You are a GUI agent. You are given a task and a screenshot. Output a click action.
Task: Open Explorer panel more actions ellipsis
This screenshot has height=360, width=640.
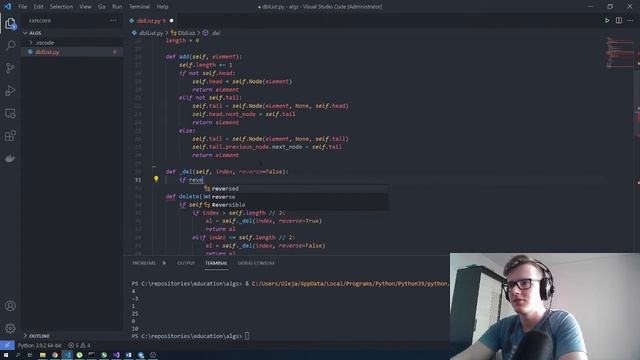[113, 20]
